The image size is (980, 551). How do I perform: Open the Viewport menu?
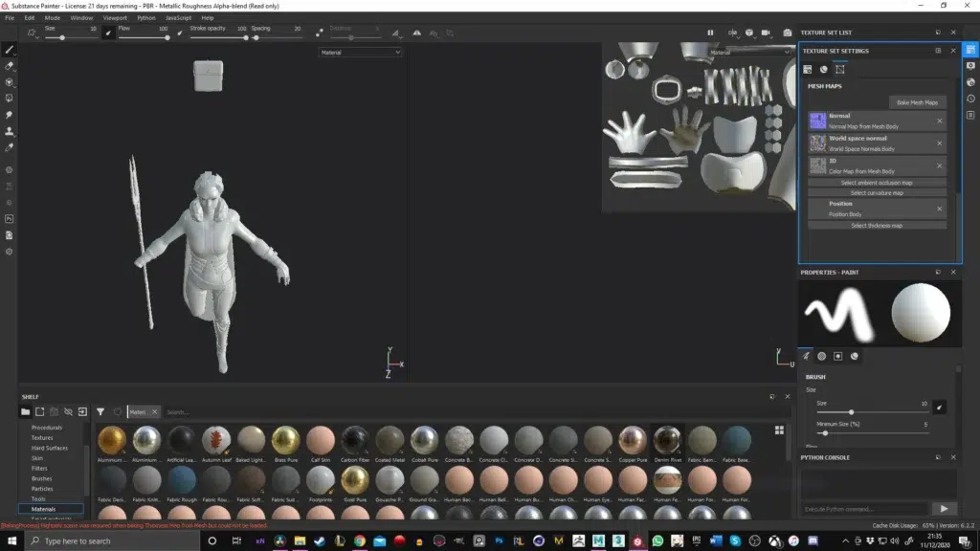coord(115,17)
